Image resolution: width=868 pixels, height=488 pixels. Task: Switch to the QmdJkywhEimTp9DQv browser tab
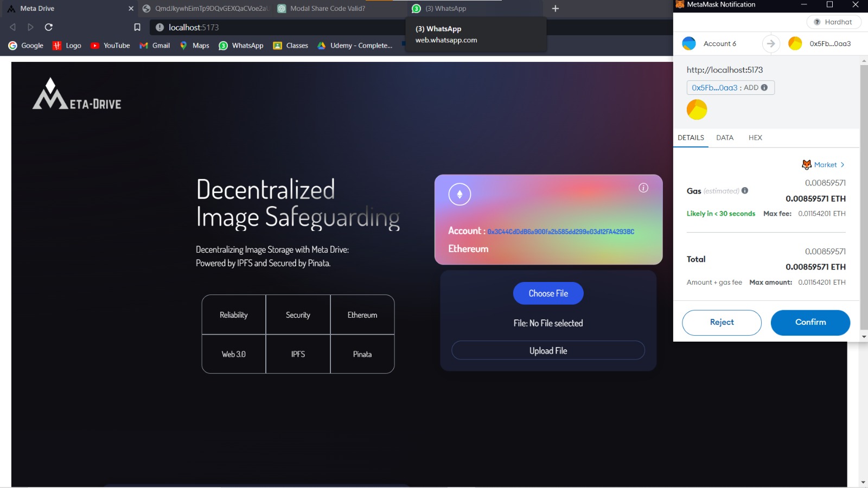pos(205,8)
